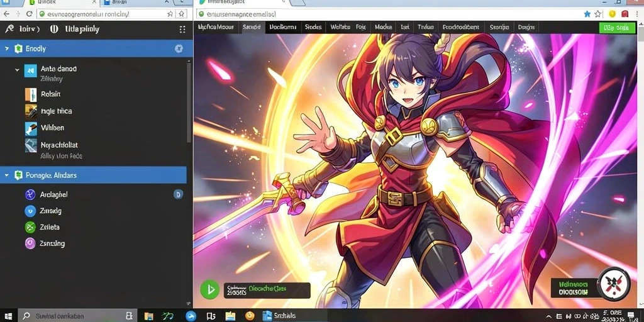Click the green play button icon
The height and width of the screenshot is (322, 644).
point(210,290)
